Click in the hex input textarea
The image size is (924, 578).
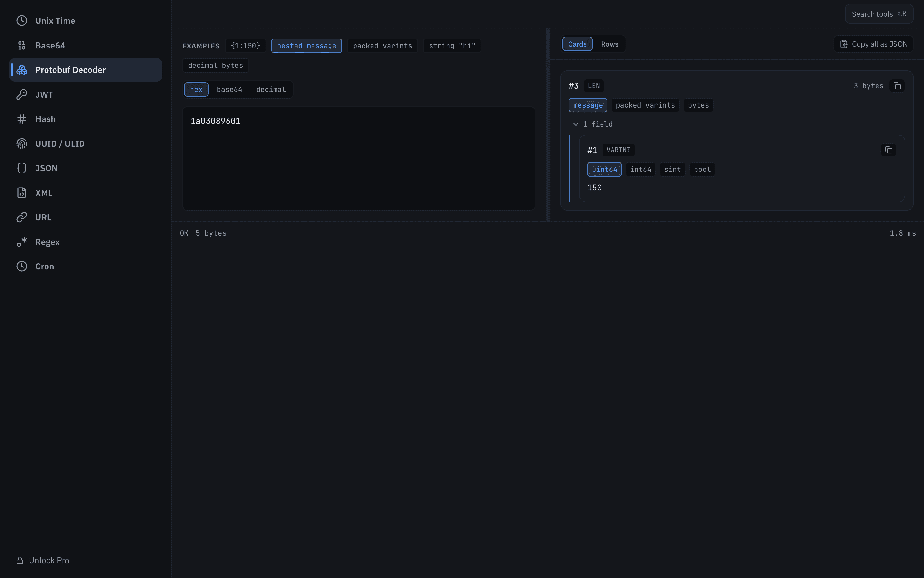point(358,158)
